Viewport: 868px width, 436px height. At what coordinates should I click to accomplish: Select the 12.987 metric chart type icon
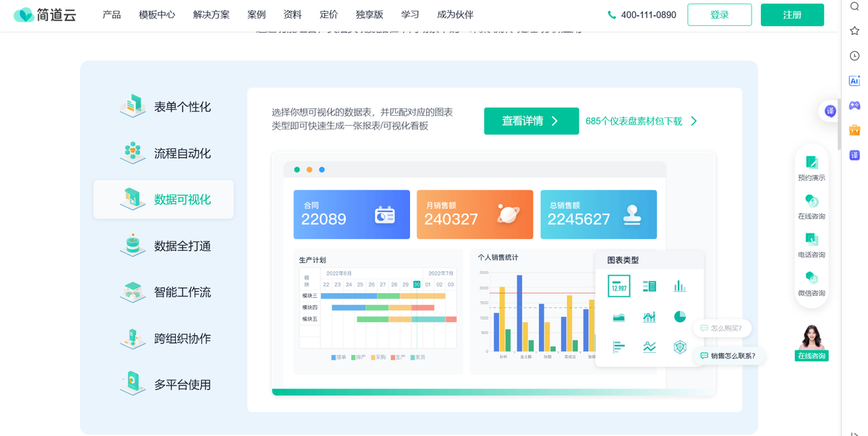(619, 286)
